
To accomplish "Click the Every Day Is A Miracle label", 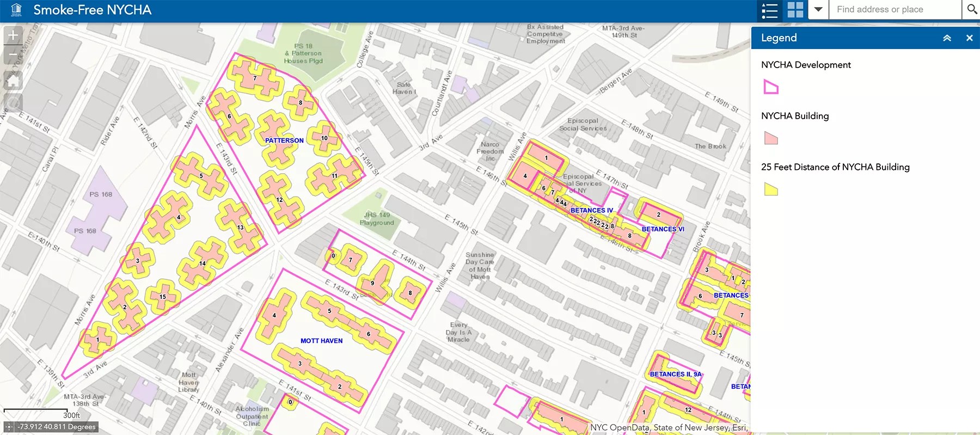I will [x=458, y=332].
